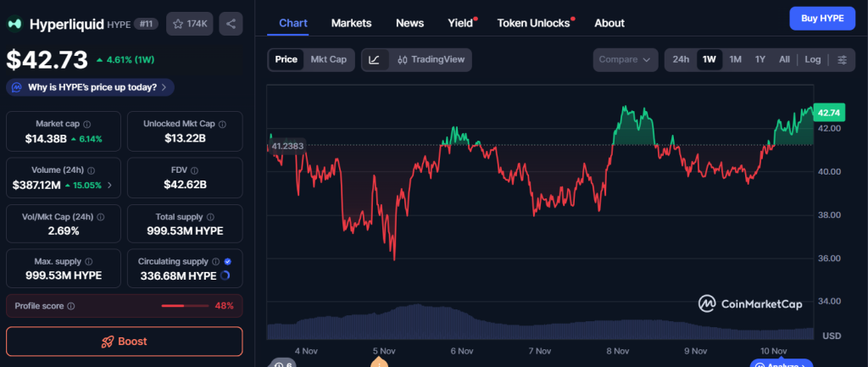Screen dimensions: 868x367
Task: Click the Profile score info icon
Action: 71,306
